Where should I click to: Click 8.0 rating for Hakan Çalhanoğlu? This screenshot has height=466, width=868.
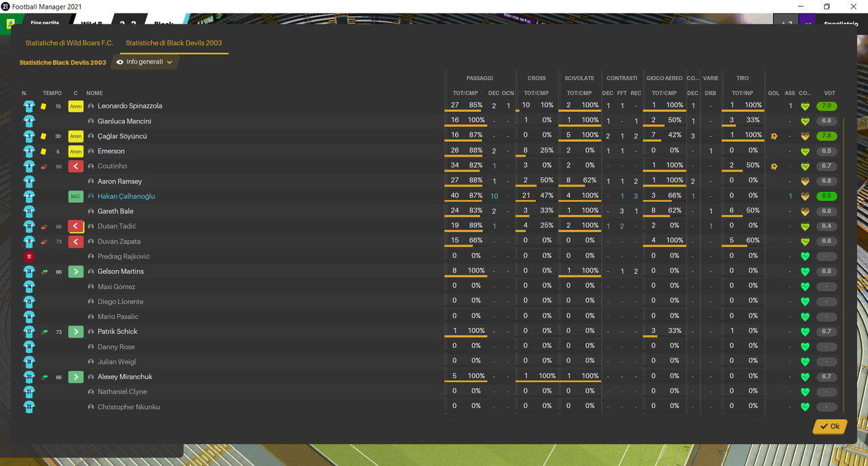click(827, 197)
